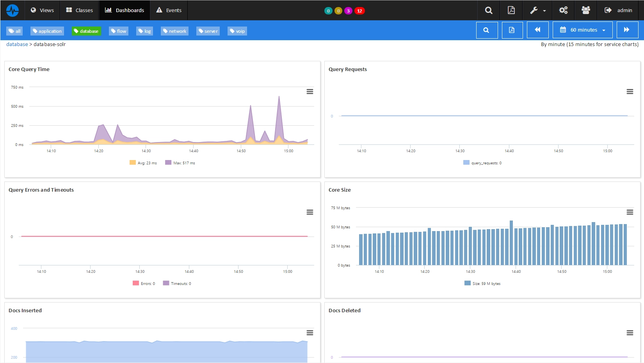Open the Query Requests chart menu
The height and width of the screenshot is (363, 644).
[x=630, y=92]
